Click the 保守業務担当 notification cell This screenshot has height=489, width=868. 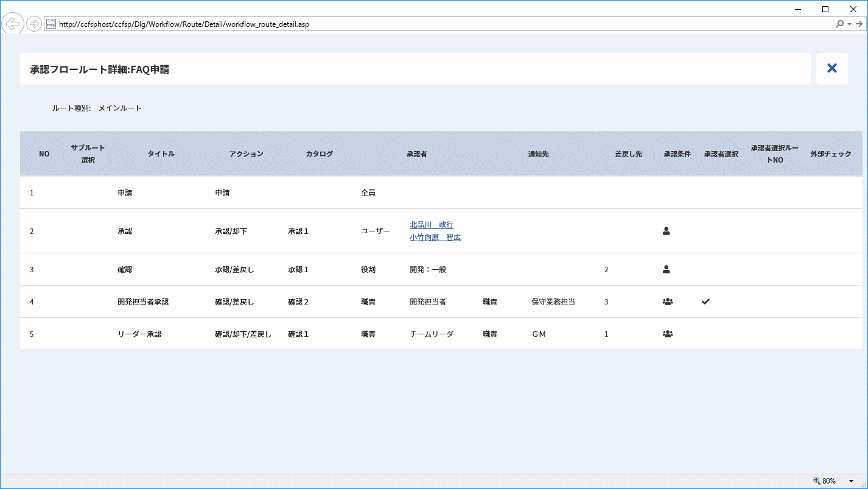(x=553, y=301)
